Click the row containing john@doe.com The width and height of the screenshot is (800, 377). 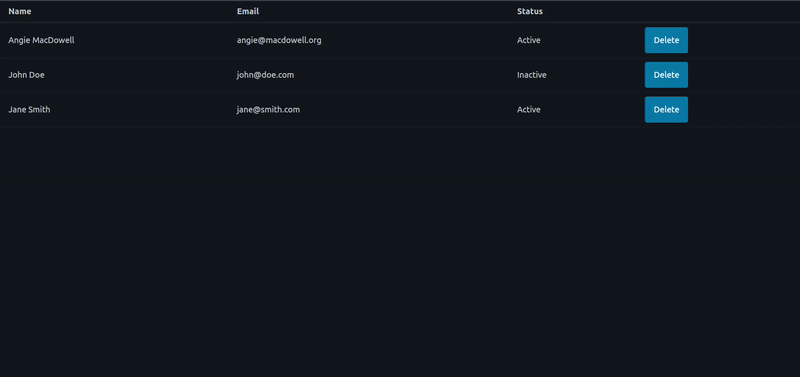coord(400,75)
